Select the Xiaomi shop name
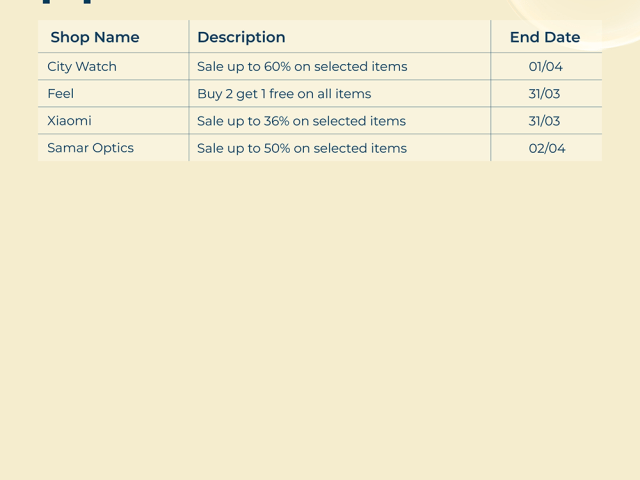The width and height of the screenshot is (640, 480). (x=69, y=121)
